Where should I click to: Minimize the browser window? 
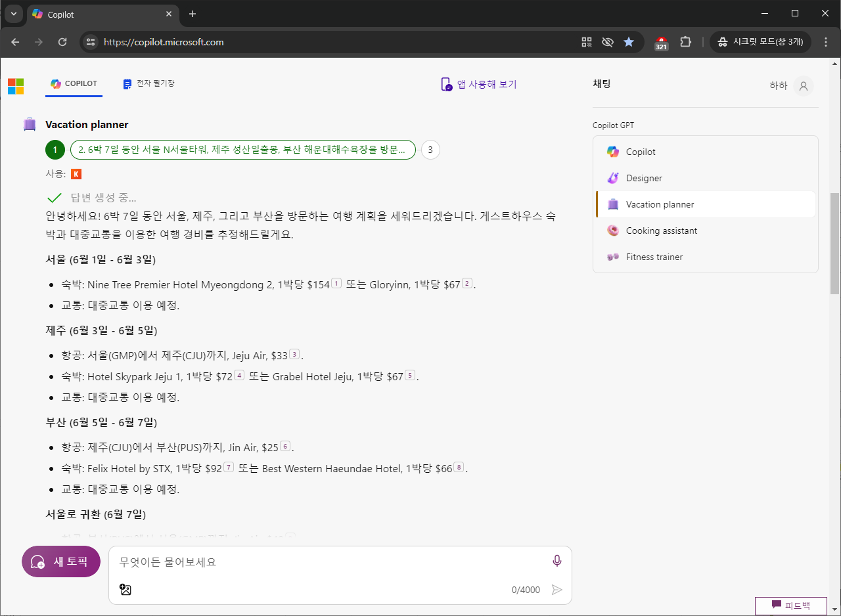[x=764, y=14]
